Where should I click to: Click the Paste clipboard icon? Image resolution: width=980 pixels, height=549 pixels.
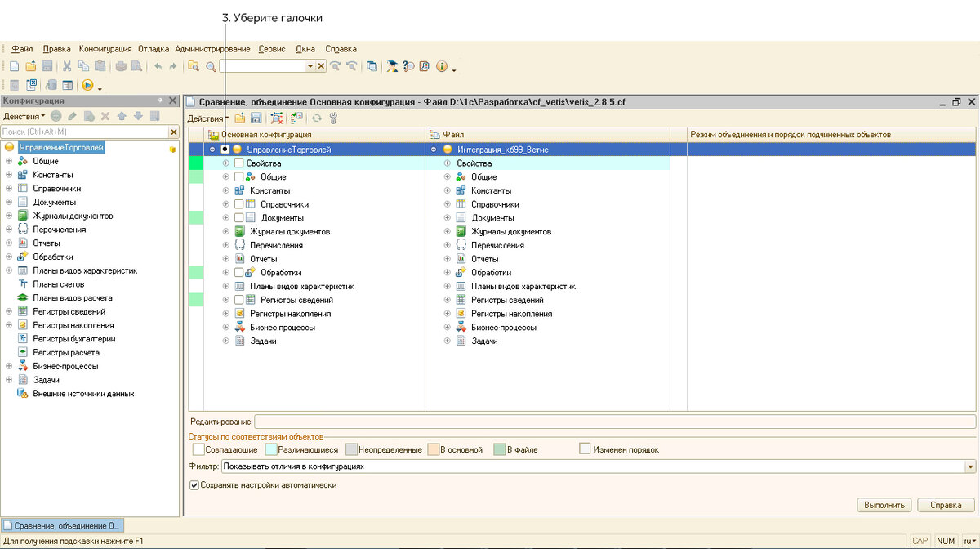point(100,66)
